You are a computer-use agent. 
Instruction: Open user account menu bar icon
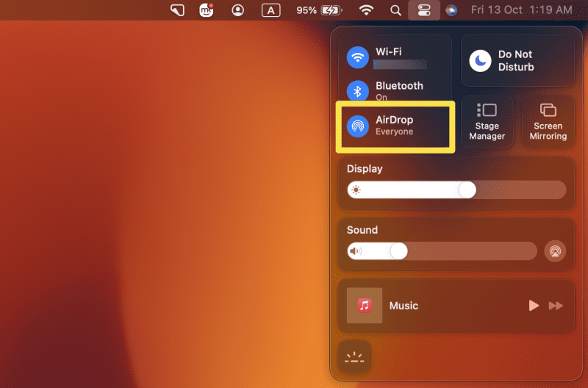(x=237, y=10)
